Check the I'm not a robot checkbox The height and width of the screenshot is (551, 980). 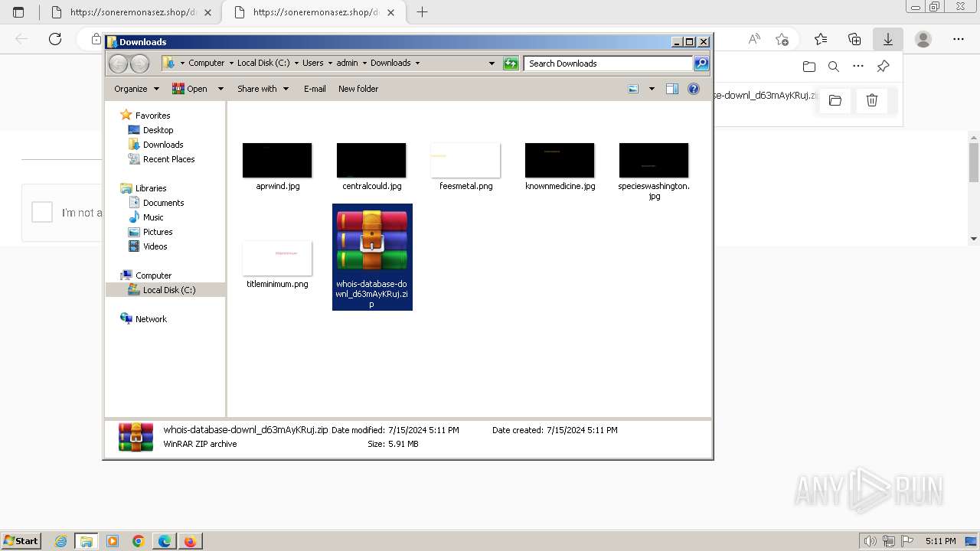tap(42, 212)
